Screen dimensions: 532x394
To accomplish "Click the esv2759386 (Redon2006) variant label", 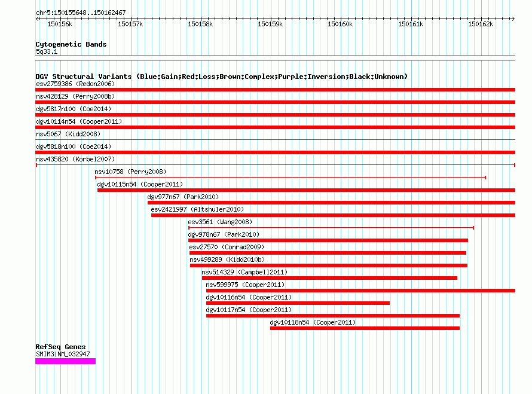I will 75,84.
